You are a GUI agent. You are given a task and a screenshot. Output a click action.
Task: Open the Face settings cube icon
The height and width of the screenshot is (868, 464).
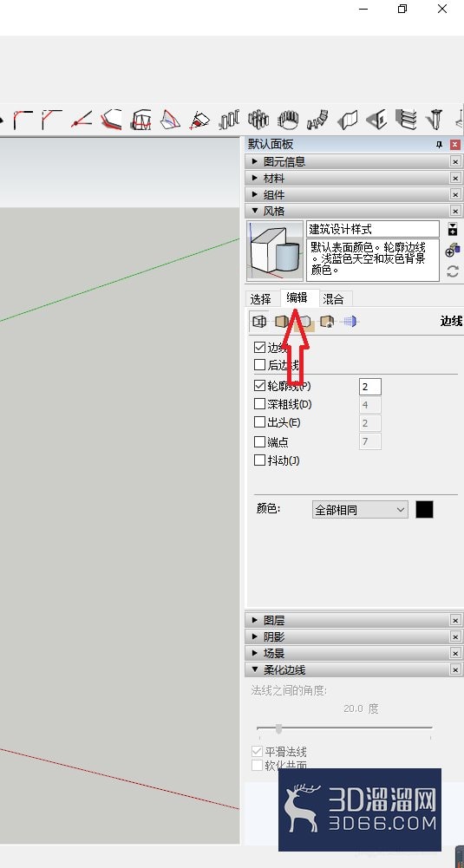pyautogui.click(x=282, y=321)
